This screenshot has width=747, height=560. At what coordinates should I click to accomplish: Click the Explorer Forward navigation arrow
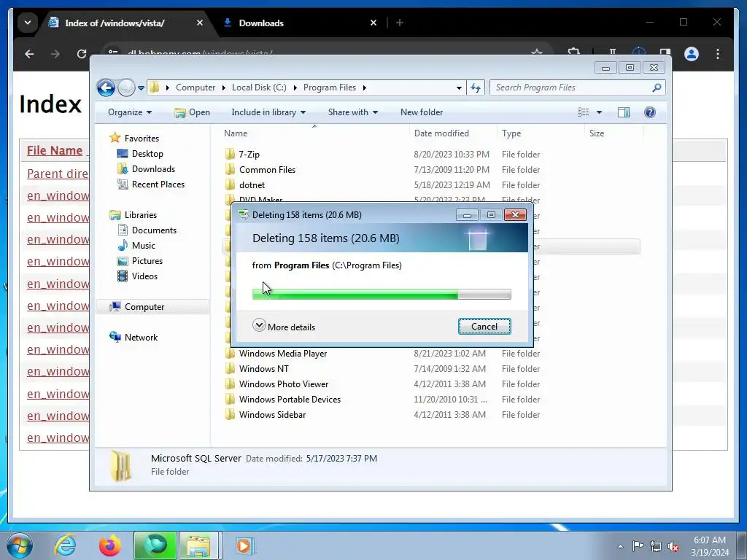(126, 87)
